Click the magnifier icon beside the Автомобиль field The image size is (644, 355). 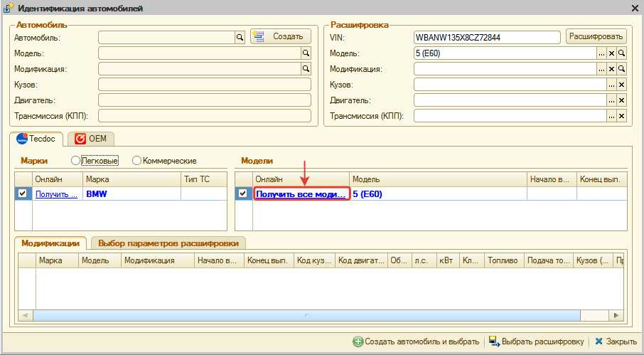click(x=240, y=37)
